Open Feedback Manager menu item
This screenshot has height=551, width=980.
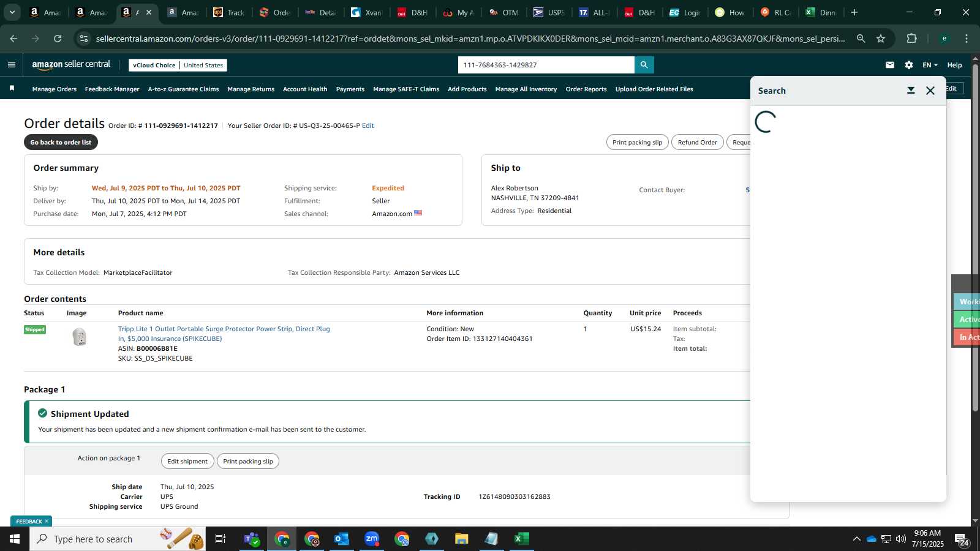112,89
